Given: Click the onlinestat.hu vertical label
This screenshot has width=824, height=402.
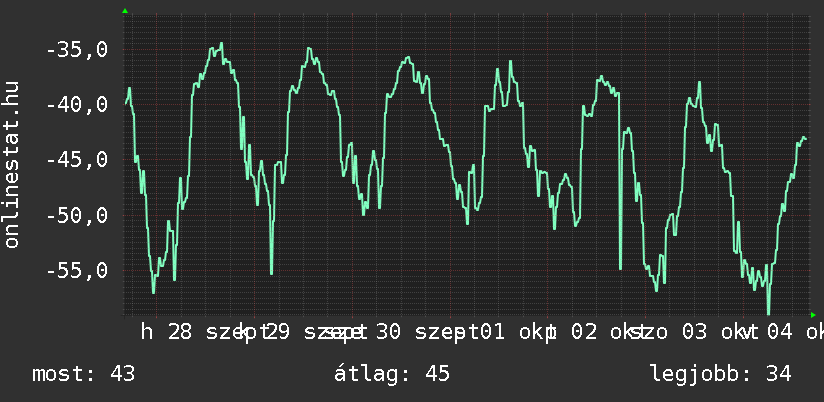Looking at the screenshot, I should pyautogui.click(x=11, y=164).
